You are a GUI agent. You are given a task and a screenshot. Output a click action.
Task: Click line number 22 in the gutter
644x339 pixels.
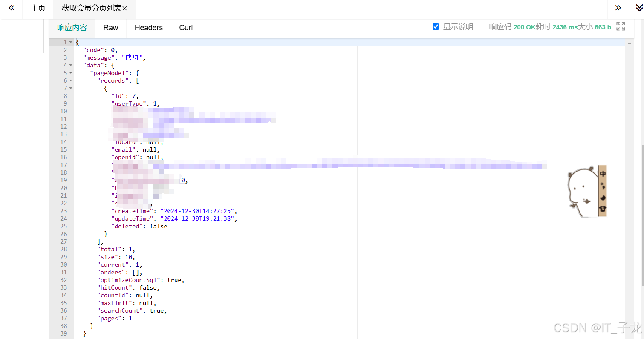coord(63,203)
